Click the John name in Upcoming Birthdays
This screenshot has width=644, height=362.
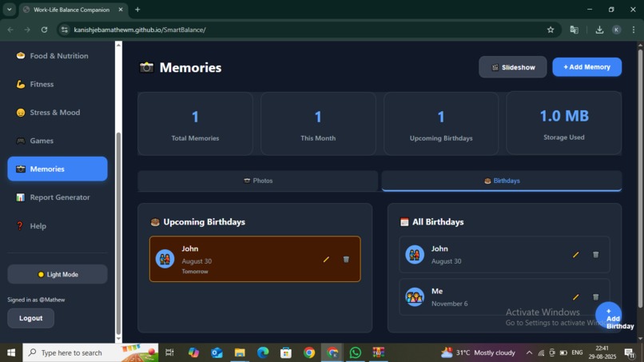[x=189, y=249]
